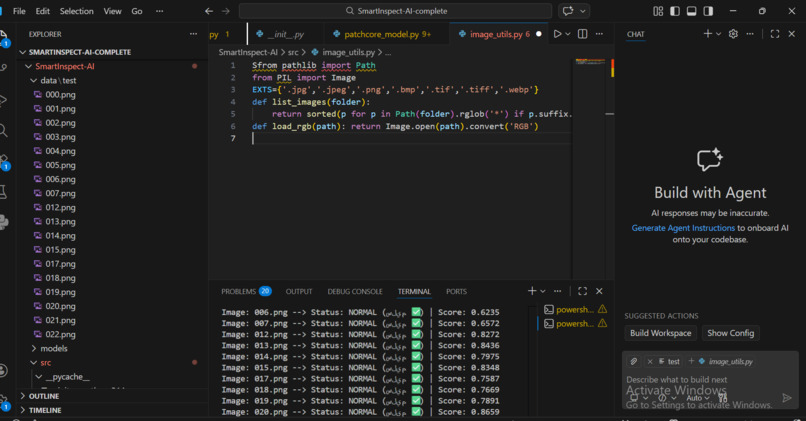806x421 pixels.
Task: Click the SmartInspect-AI-complete command center search box
Action: (395, 11)
